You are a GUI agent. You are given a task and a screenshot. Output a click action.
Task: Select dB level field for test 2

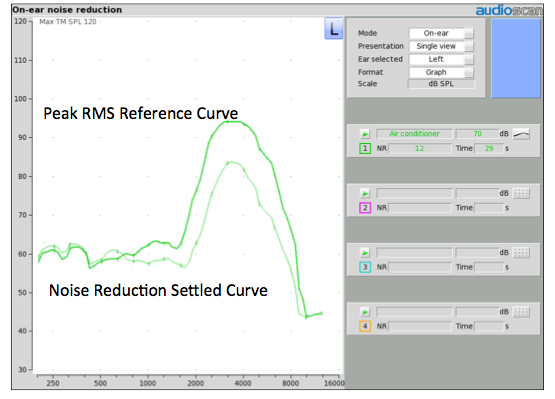coord(477,193)
